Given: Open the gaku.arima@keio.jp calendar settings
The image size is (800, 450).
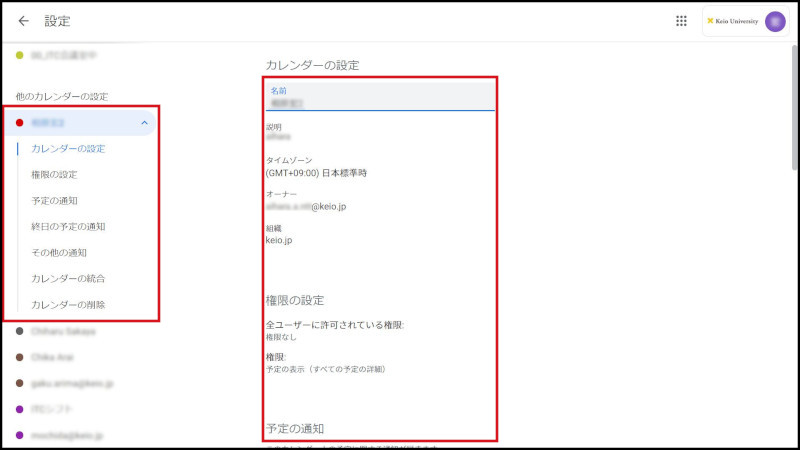Looking at the screenshot, I should 72,383.
